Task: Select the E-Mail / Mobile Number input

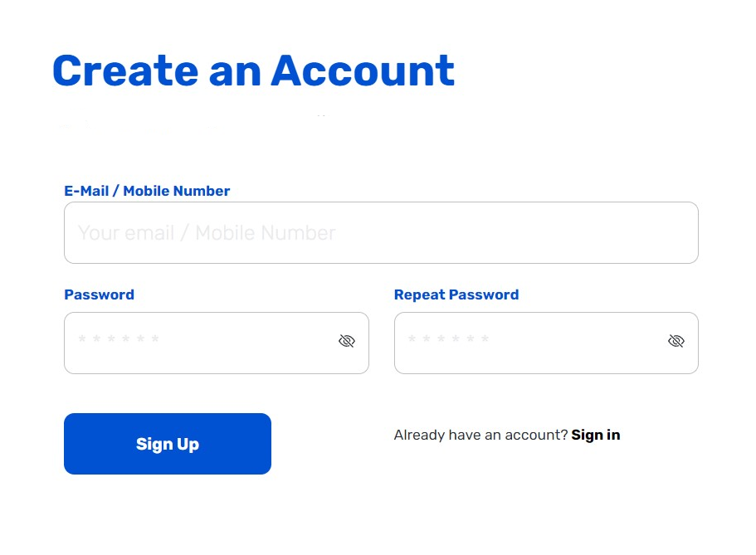Action: pyautogui.click(x=381, y=232)
